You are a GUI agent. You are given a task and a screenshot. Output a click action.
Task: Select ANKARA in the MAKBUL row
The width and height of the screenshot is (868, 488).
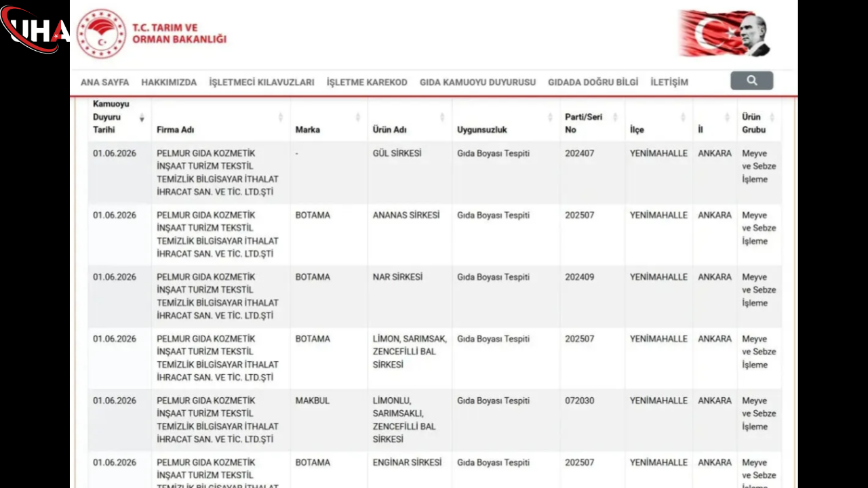pyautogui.click(x=715, y=401)
